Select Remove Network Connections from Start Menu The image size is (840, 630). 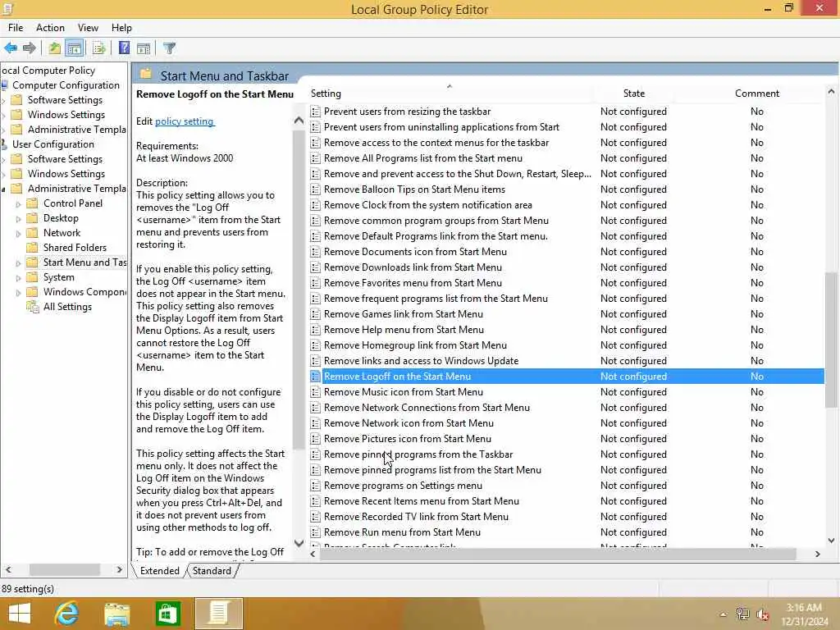click(x=427, y=408)
